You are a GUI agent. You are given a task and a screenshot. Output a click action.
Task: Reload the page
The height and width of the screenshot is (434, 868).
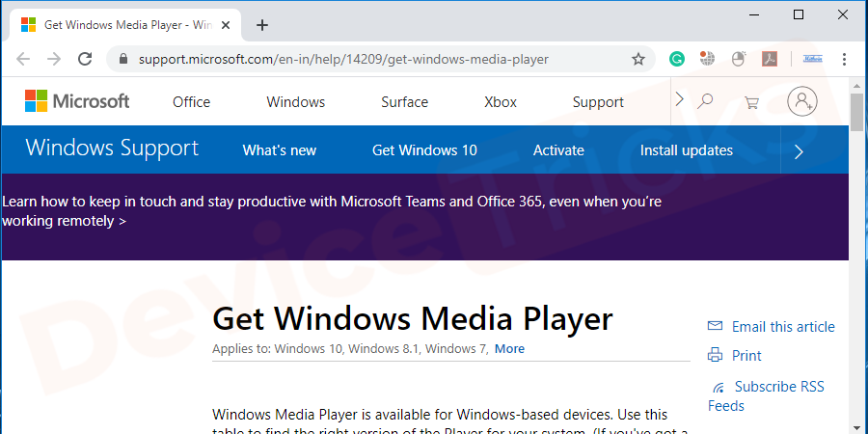(85, 59)
